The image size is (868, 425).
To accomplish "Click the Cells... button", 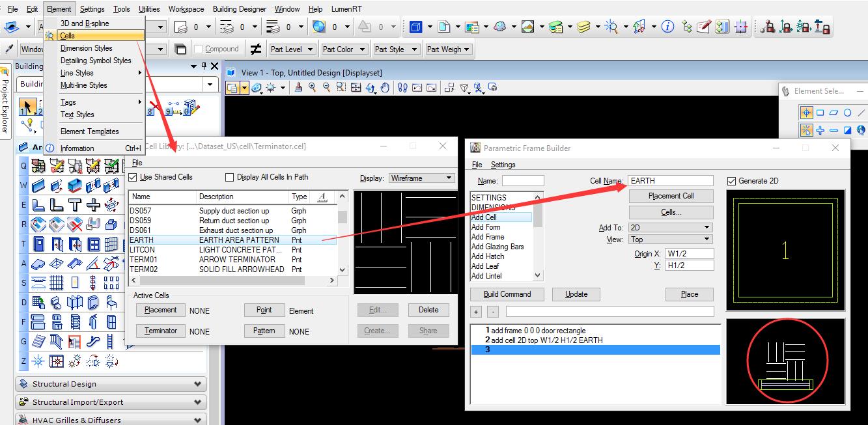I will (x=671, y=212).
